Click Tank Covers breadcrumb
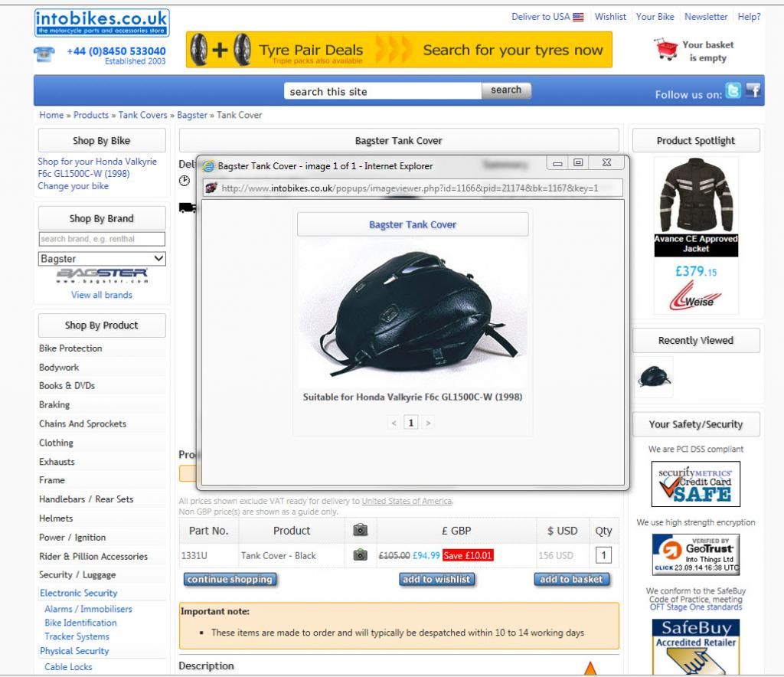This screenshot has width=784, height=677. click(143, 115)
